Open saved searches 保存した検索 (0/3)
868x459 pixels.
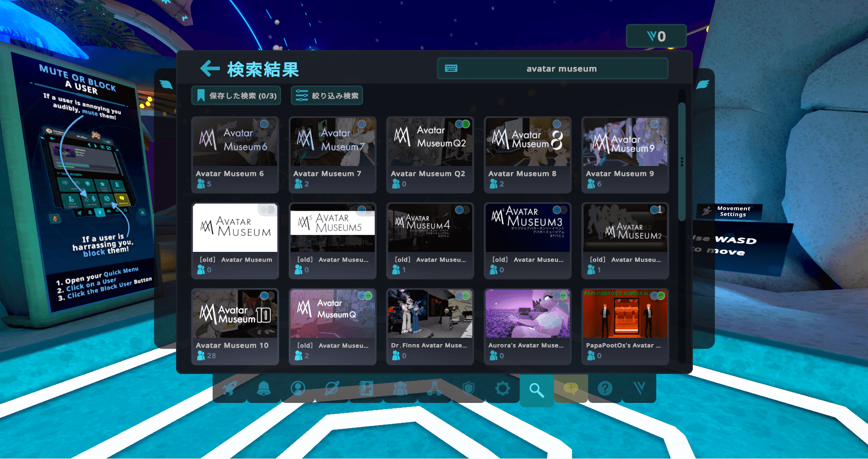(236, 95)
